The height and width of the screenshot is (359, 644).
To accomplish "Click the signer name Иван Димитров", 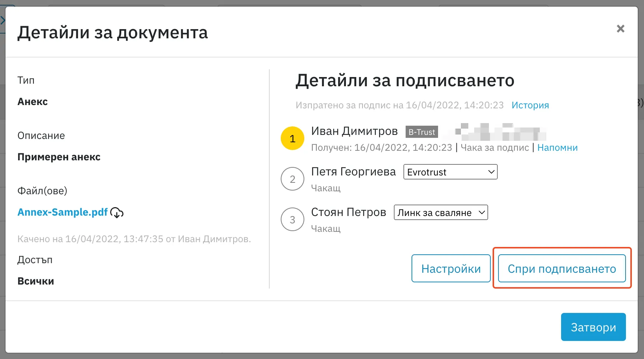I will pos(354,131).
